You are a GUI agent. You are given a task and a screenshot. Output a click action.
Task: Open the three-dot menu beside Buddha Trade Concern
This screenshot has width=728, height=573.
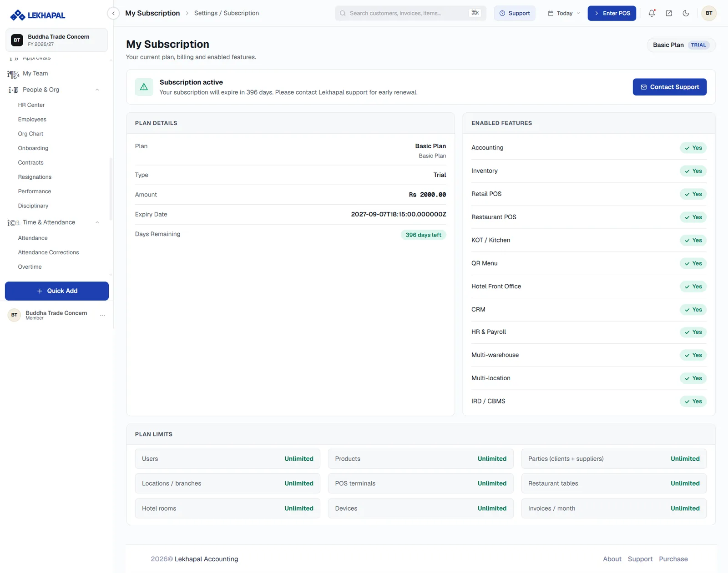pos(103,315)
